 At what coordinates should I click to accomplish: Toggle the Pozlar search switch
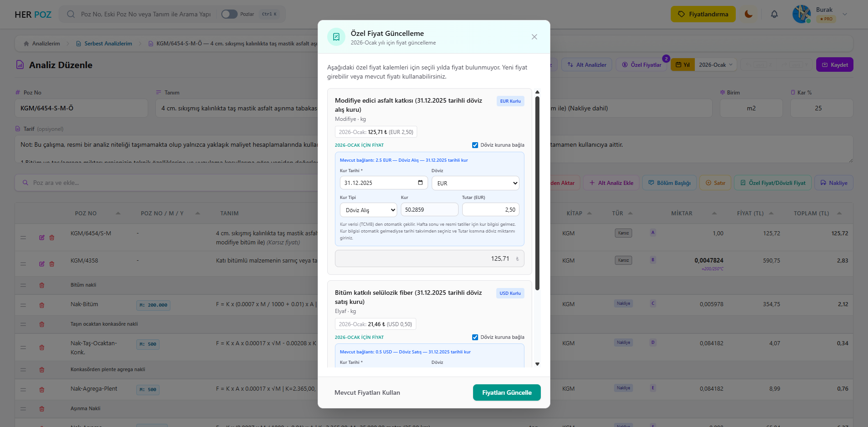[x=229, y=14]
